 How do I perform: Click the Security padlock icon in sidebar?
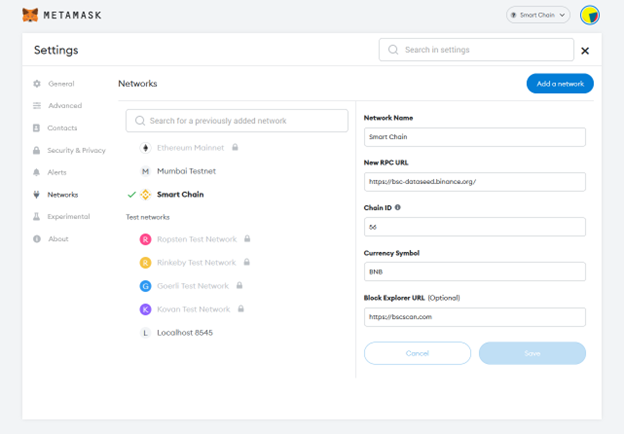coord(36,150)
